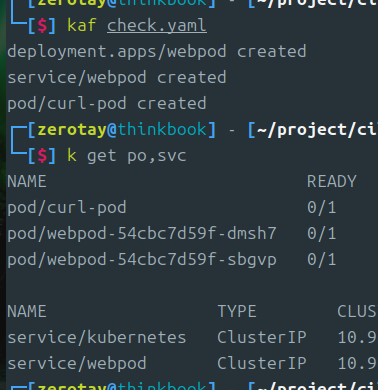Screen dimensions: 378x390
Task: Click NAME header of the pods table
Action: pos(27,182)
